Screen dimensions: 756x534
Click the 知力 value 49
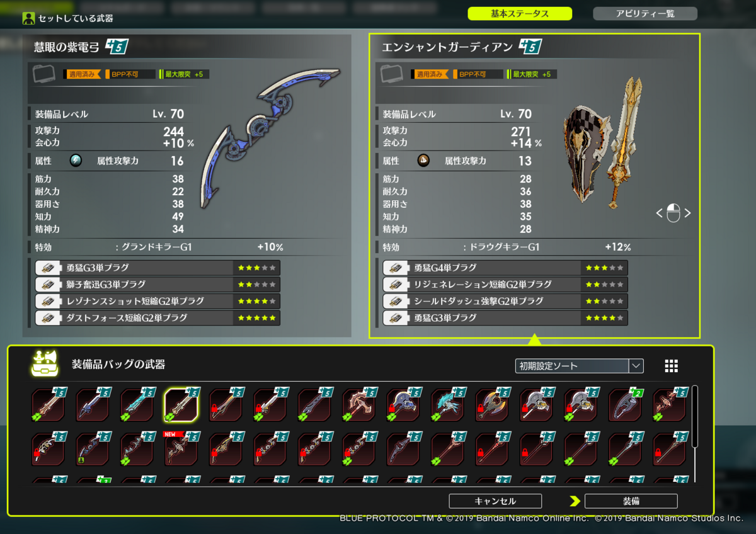[x=178, y=217]
